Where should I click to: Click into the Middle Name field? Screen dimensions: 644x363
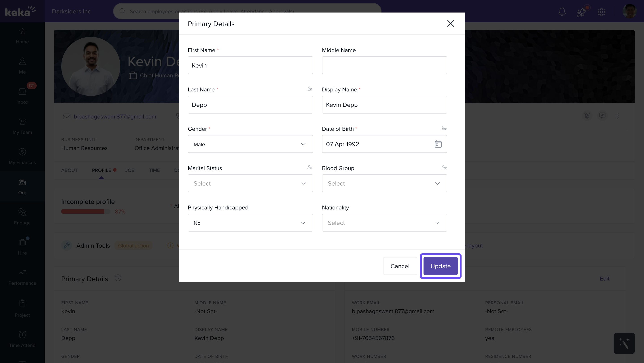(x=384, y=65)
